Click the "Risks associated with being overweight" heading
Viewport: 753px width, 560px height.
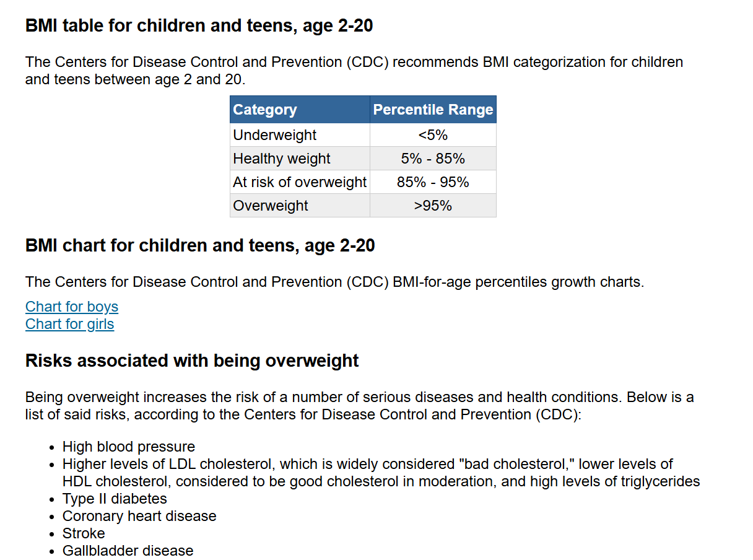[x=192, y=361]
